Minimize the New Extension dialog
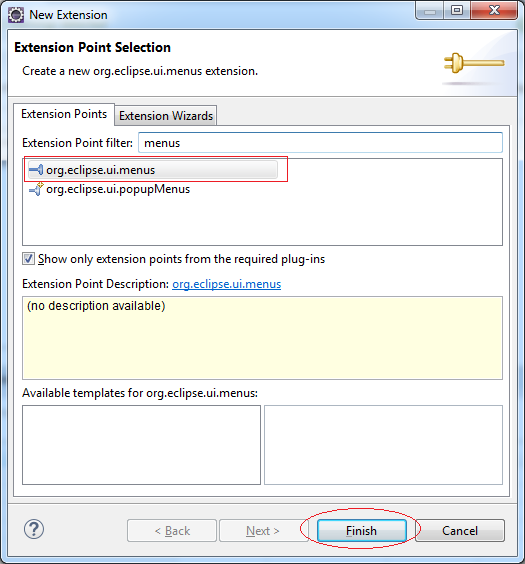The width and height of the screenshot is (525, 564). (430, 11)
